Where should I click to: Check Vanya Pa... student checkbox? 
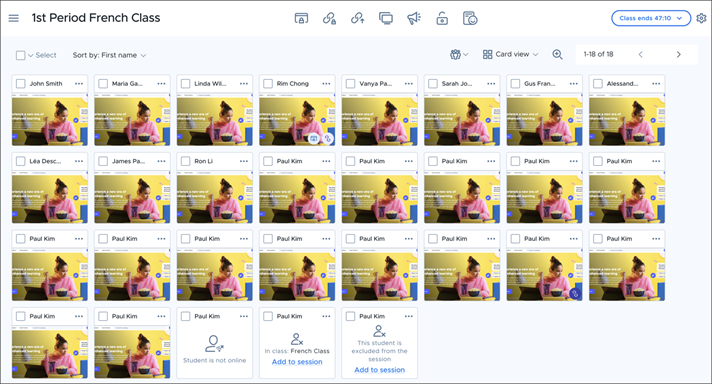point(350,84)
